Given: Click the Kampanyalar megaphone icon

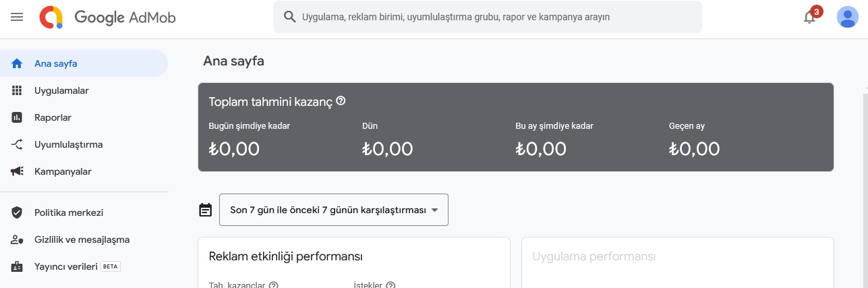Looking at the screenshot, I should coord(18,171).
